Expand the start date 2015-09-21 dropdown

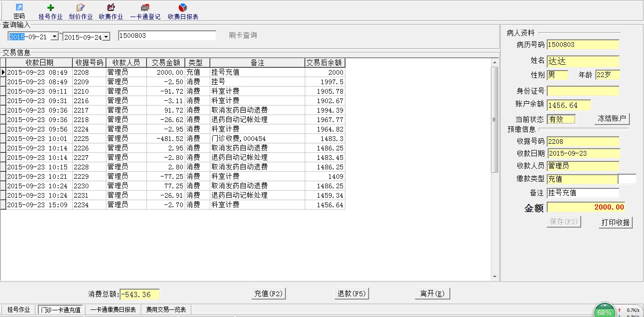[54, 36]
